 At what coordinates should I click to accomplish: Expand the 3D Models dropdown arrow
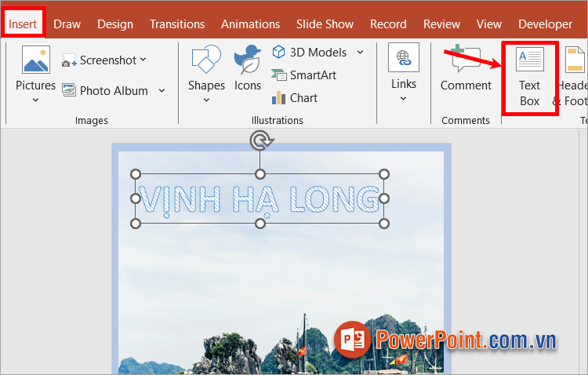(x=360, y=52)
